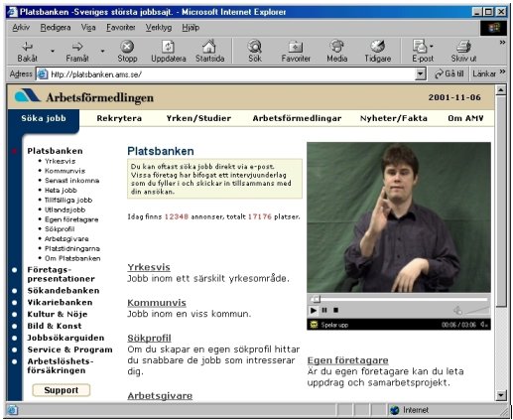Click the media player status icon
Image resolution: width=513 pixels, height=420 pixels.
pos(314,325)
